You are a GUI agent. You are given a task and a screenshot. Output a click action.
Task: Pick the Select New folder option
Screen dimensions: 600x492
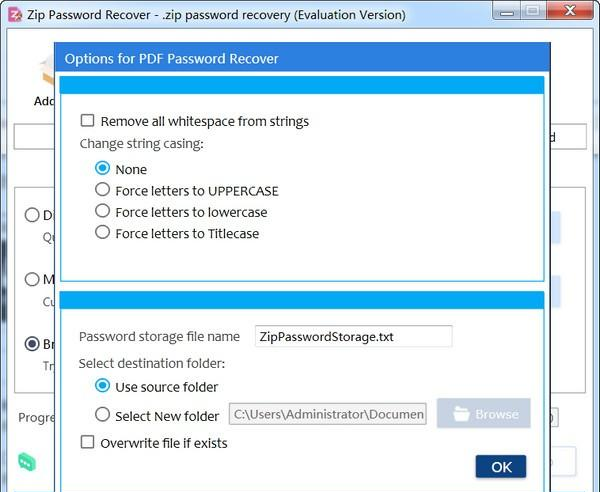tap(102, 415)
